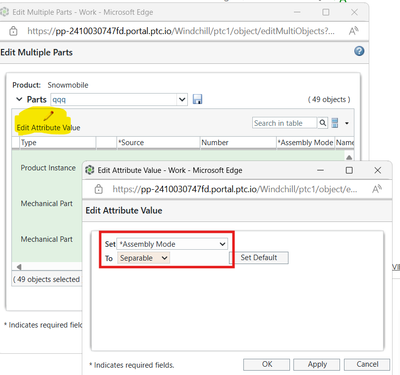Screen dimensions: 400x375
Task: Click read aloud icon in Edit Attribute Value address bar
Action: click(377, 189)
